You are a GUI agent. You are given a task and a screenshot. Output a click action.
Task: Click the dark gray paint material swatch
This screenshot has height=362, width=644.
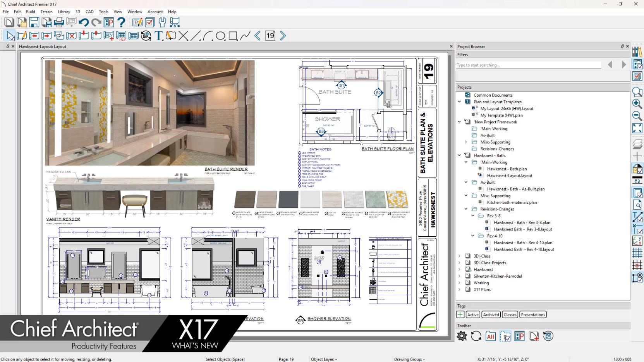pyautogui.click(x=288, y=200)
